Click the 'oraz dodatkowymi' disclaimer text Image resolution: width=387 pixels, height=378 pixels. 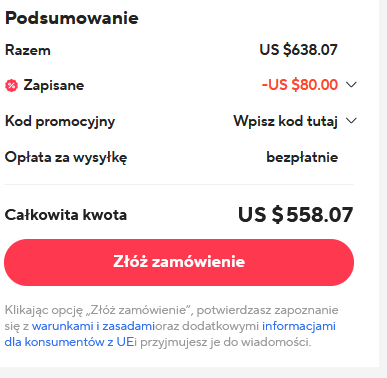207,326
